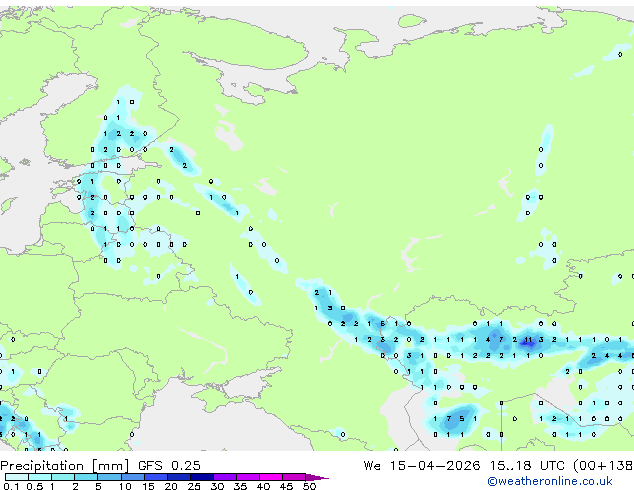Screen dimensions: 634x490
Task: Open the weatheronline.co.uk link
Action: (x=550, y=481)
